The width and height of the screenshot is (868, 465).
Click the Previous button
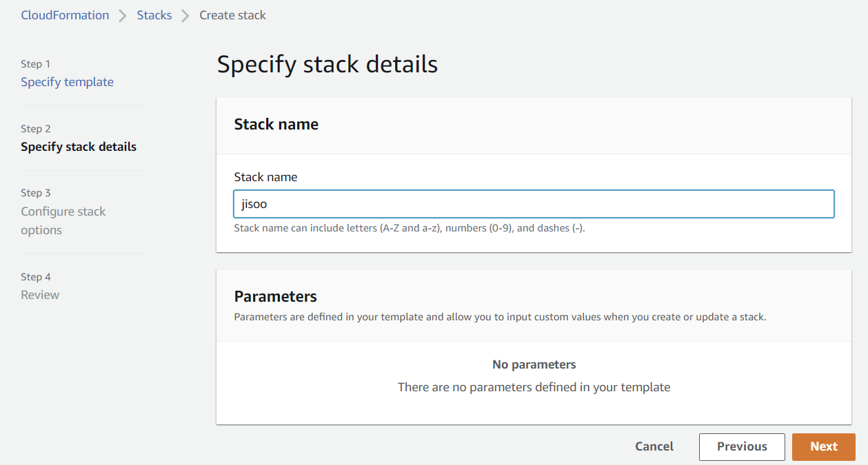(742, 446)
